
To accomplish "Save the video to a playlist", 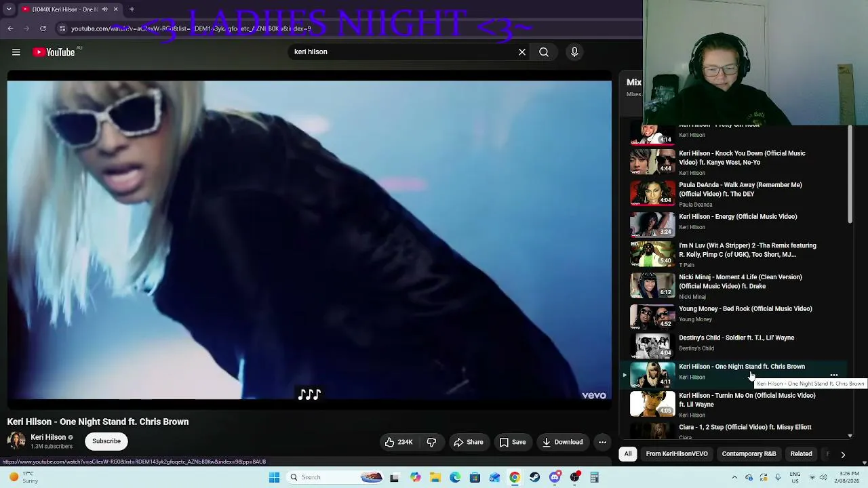I will (513, 443).
